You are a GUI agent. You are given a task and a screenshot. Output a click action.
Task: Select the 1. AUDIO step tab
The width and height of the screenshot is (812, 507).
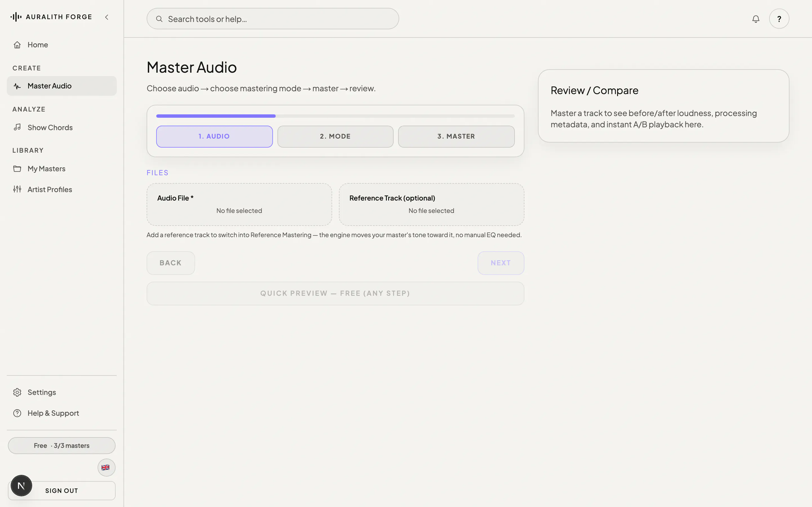pos(214,137)
